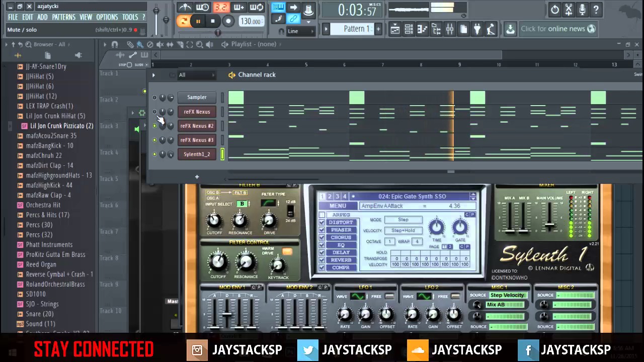Viewport: 644px width, 362px height.
Task: Toggle the wait-for-input countdown icon
Action: 203,8
